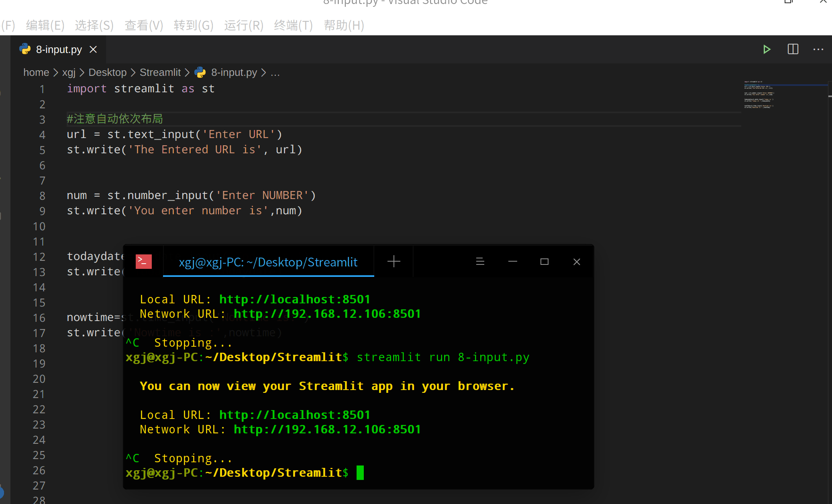Expand breadcrumb ellipsis symbol segment

tap(275, 73)
